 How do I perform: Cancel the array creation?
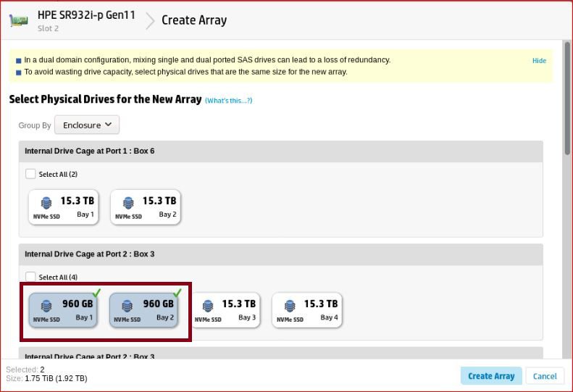(545, 376)
